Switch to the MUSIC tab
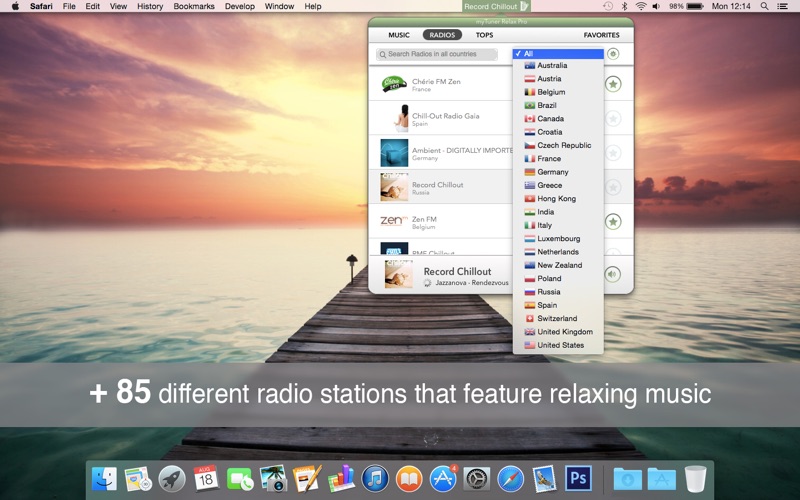The width and height of the screenshot is (800, 500). (x=399, y=35)
